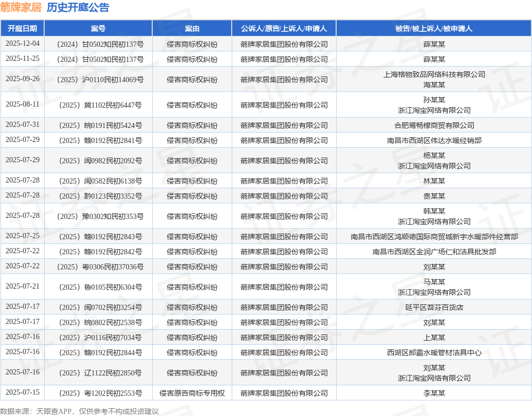Click the date 2025-12-04
Viewport: 532px width, 416px height.
coord(22,44)
